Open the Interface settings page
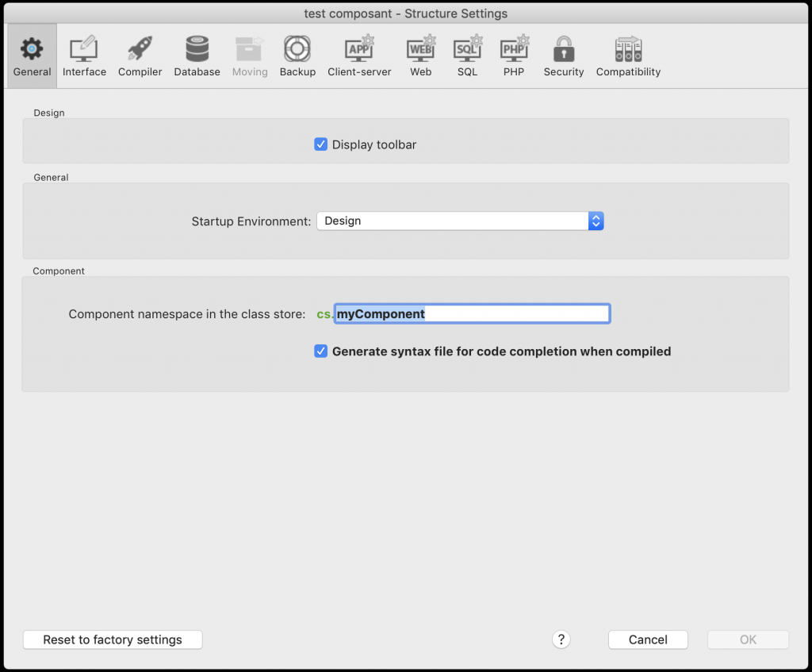 84,56
